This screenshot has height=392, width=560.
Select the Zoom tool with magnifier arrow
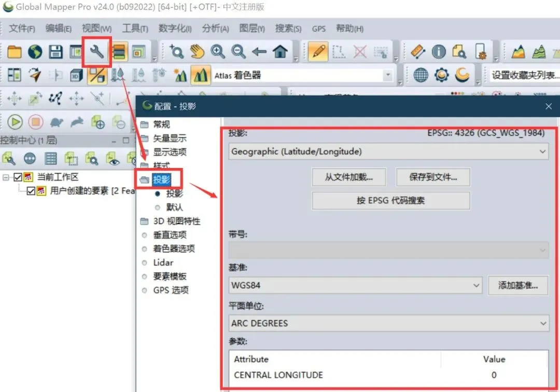point(176,52)
